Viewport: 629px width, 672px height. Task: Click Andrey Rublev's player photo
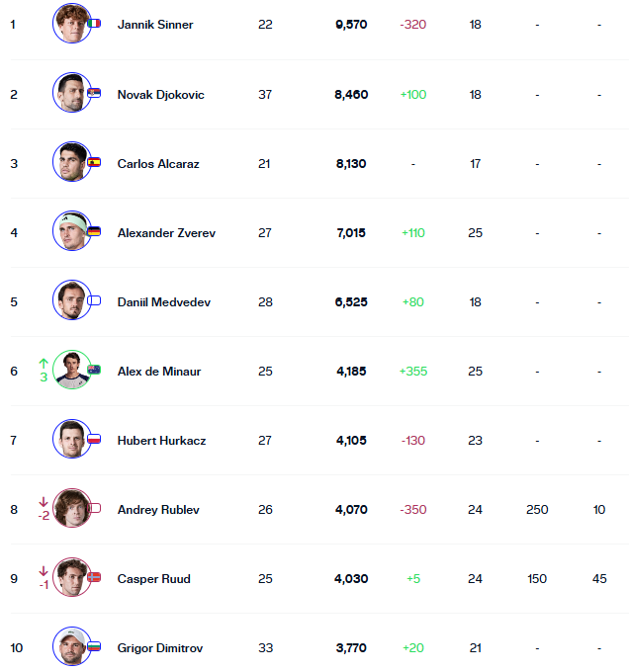[x=71, y=508]
